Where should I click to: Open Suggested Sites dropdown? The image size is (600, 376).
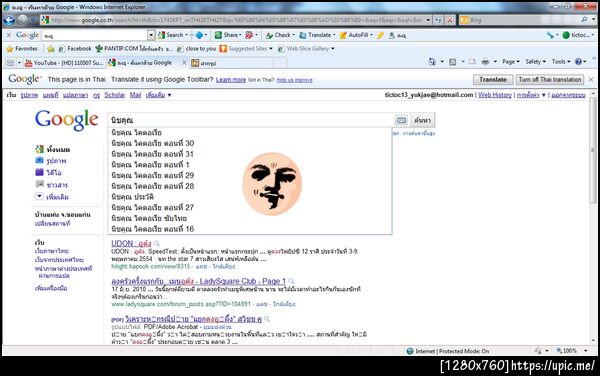pos(246,49)
